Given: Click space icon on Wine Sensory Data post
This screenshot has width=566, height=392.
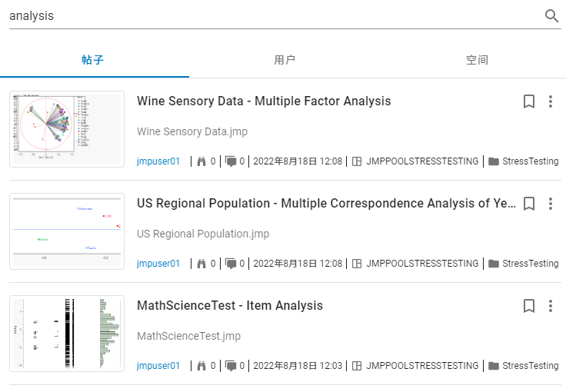Looking at the screenshot, I should pos(357,161).
